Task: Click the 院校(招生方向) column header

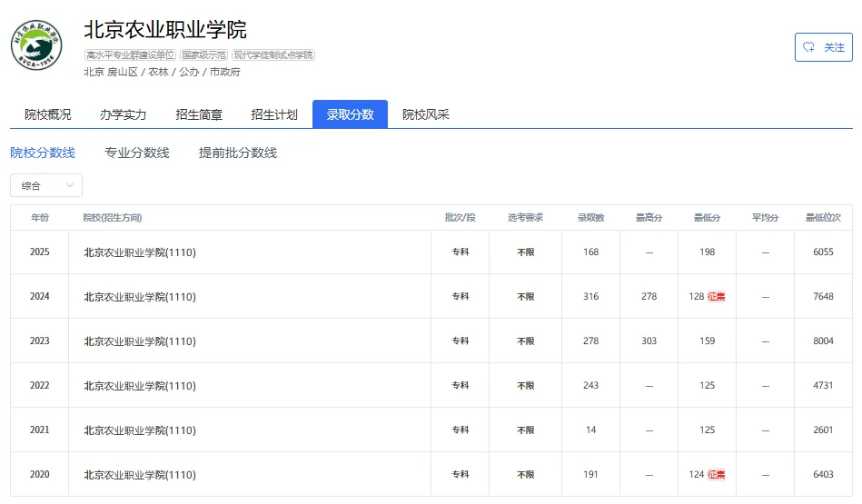Action: tap(113, 218)
